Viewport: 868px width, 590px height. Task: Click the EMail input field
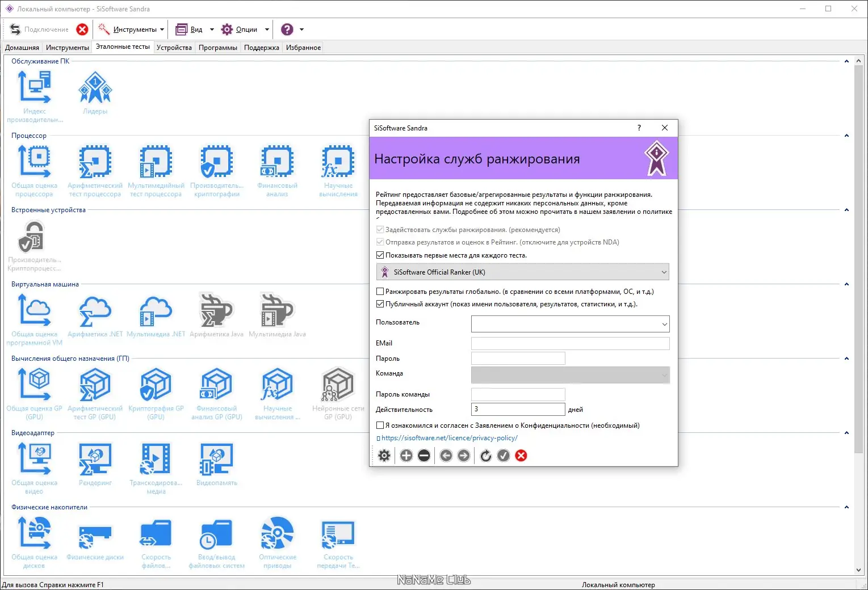pos(571,343)
